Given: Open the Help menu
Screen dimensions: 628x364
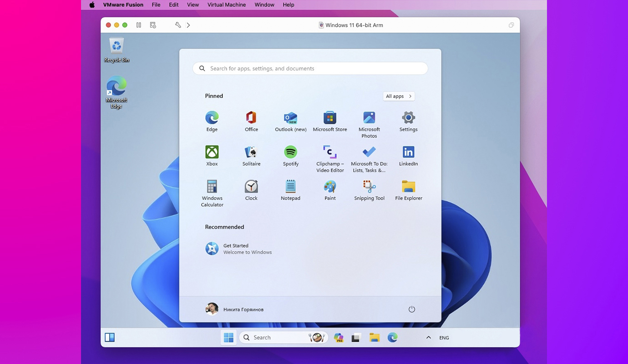Looking at the screenshot, I should click(289, 5).
